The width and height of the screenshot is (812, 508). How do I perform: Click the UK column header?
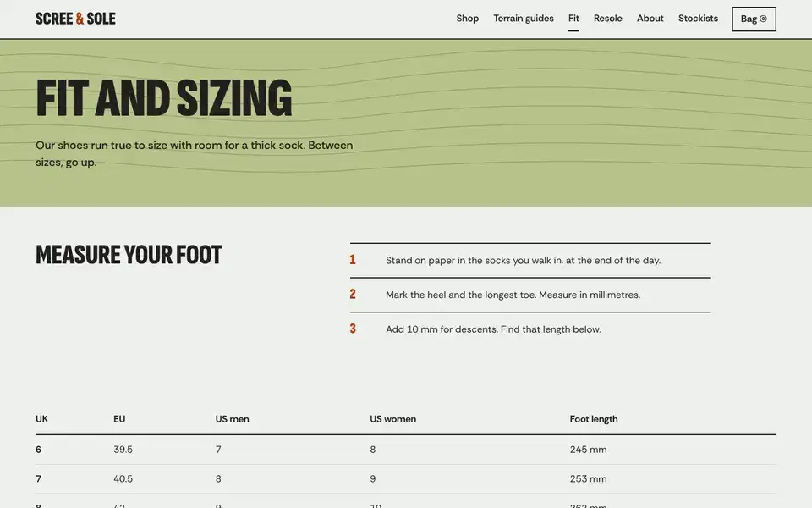click(x=41, y=419)
